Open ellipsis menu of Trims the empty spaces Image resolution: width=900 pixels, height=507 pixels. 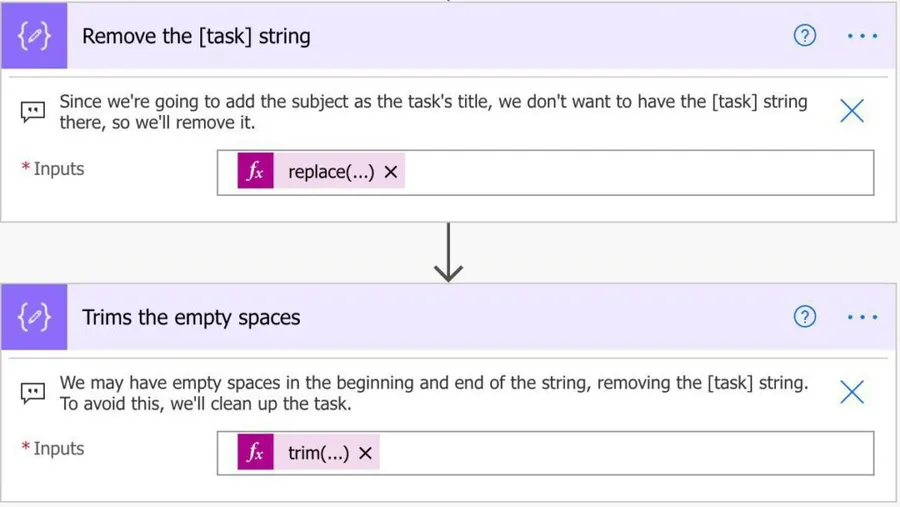coord(862,317)
